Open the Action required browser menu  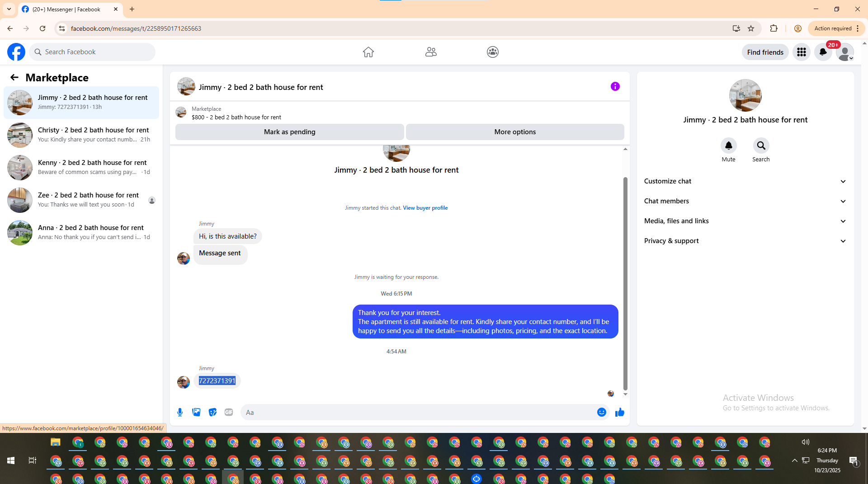(x=836, y=28)
